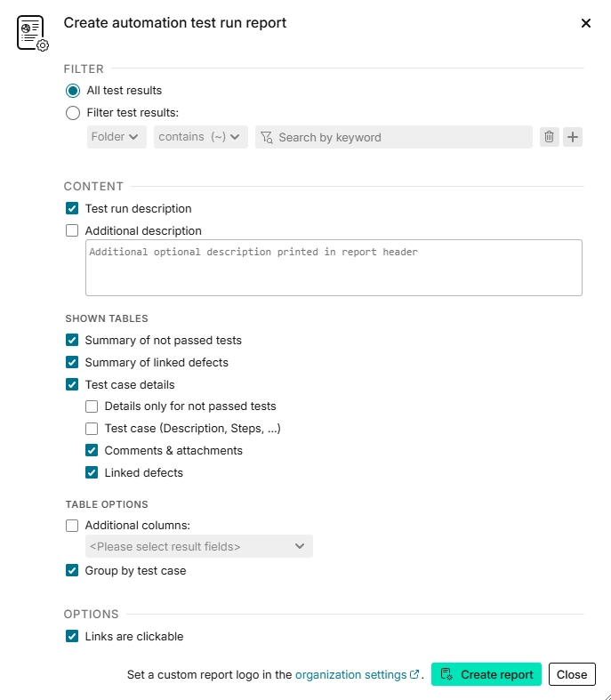Click the CONTENT section heading
Screen dimensions: 611x700
point(93,186)
